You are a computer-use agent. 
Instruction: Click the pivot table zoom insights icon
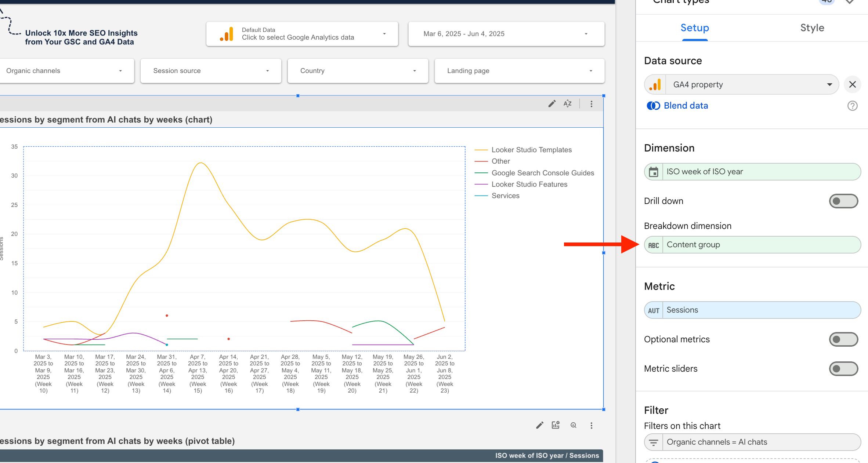(574, 425)
